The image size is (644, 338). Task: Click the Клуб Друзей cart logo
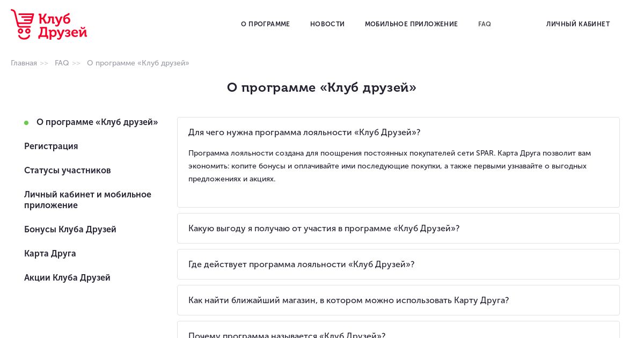coord(49,24)
